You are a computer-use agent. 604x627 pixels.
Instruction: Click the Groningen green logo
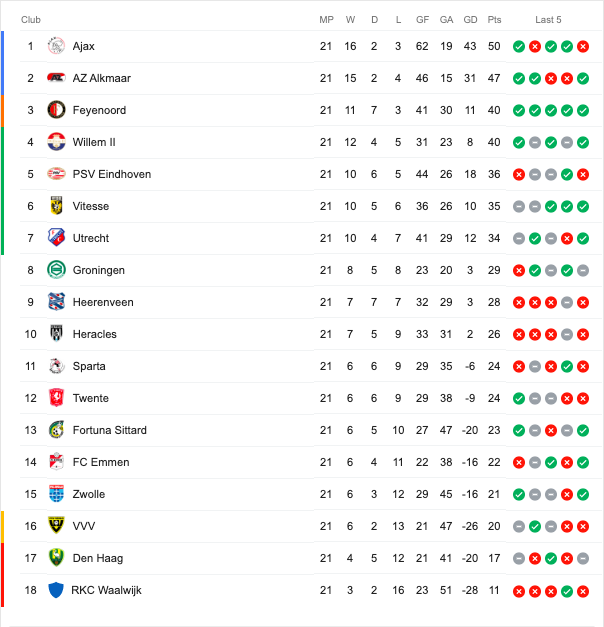[56, 270]
